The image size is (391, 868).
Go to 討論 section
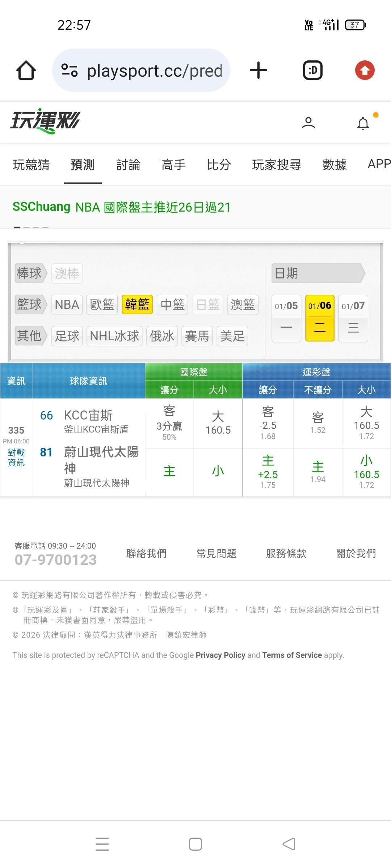coord(128,165)
